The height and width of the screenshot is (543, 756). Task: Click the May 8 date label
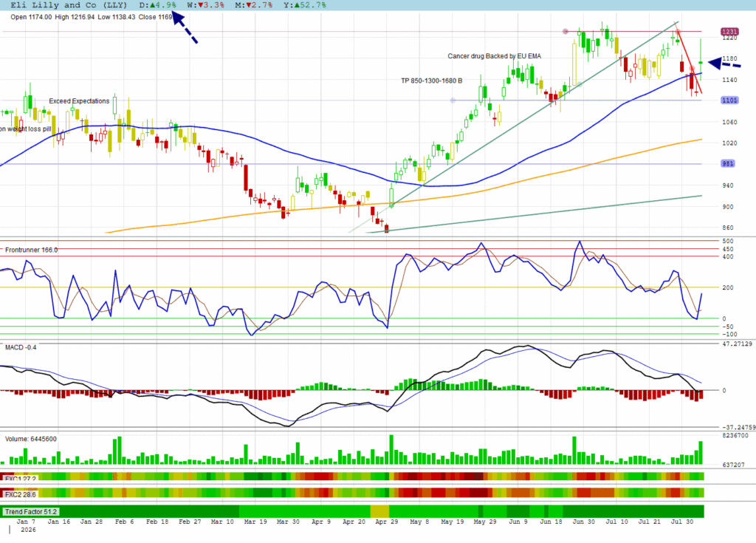(419, 522)
